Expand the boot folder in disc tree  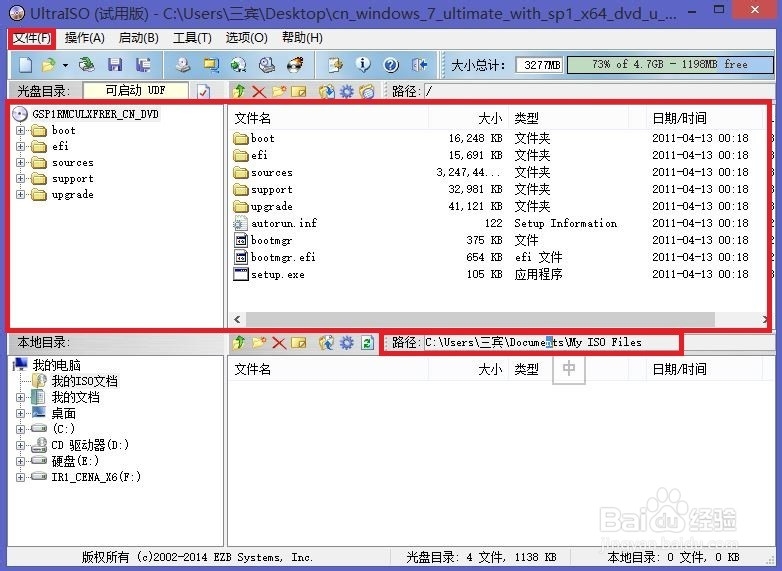20,131
